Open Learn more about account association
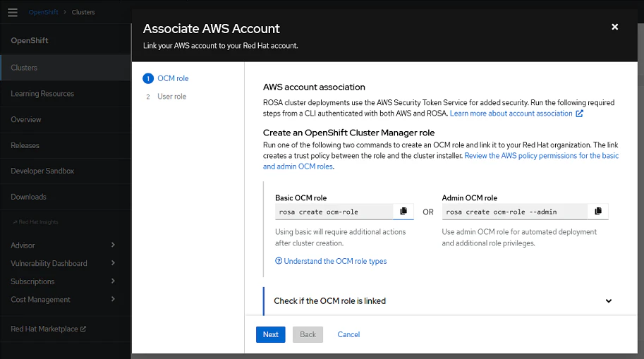Image resolution: width=644 pixels, height=359 pixels. (x=511, y=114)
